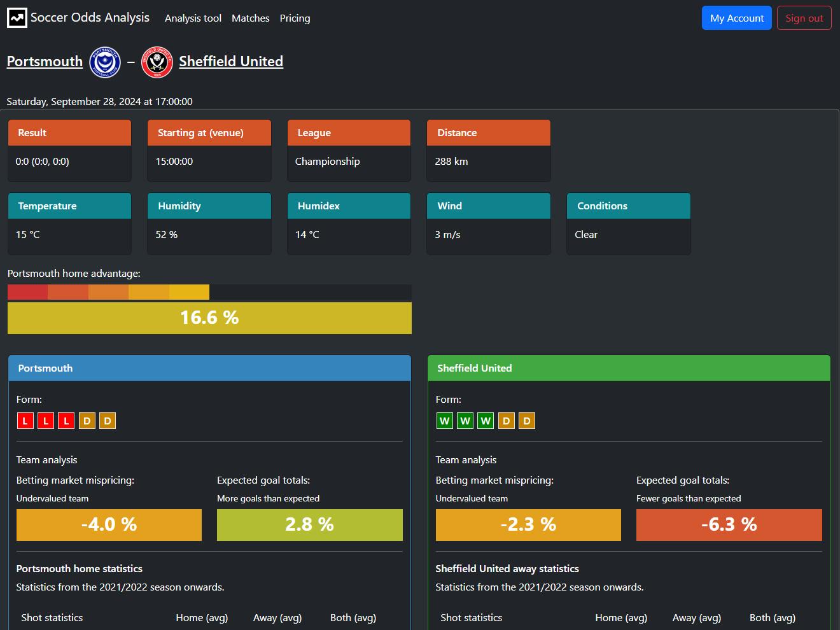Click the Sign out button
Viewport: 840px width, 630px height.
pos(804,18)
